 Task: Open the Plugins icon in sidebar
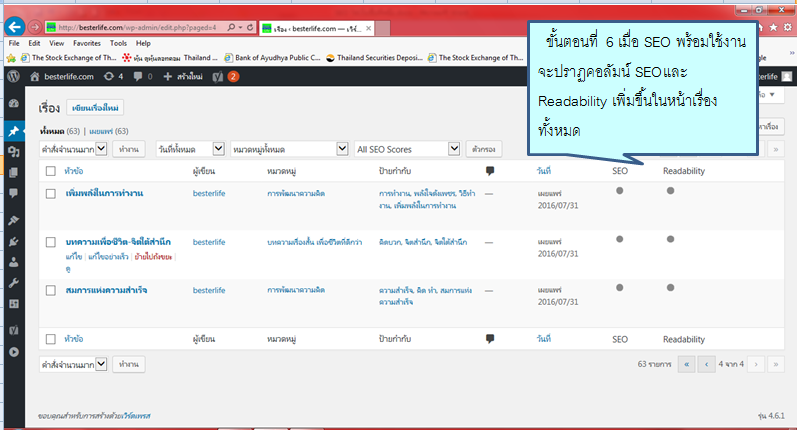point(14,241)
